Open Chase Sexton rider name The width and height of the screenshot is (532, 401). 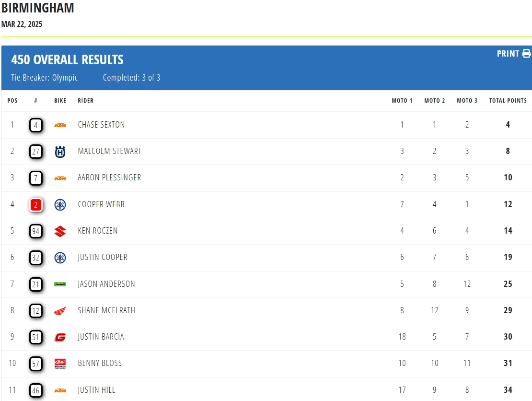[x=101, y=125]
